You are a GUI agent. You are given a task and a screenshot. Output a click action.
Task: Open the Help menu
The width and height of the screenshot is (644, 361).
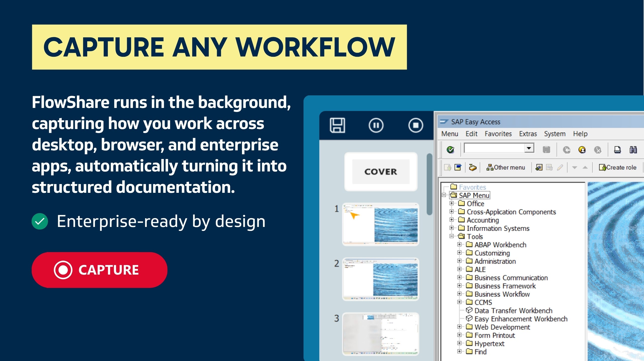point(580,134)
